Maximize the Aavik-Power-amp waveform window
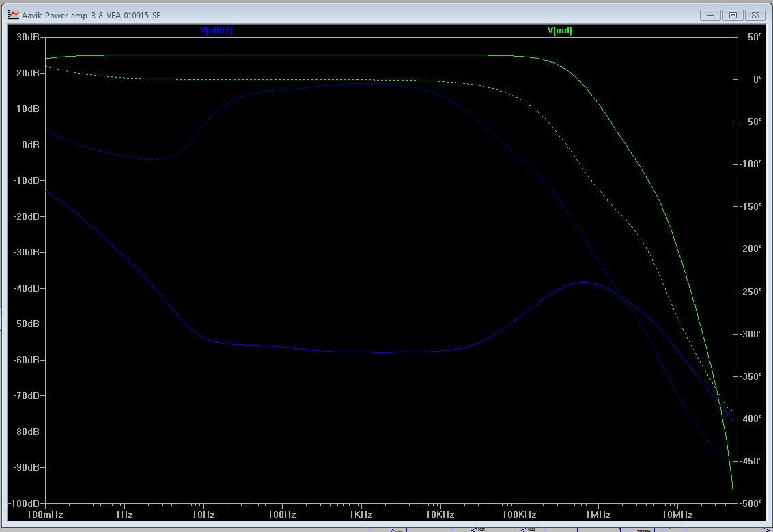Viewport: 773px width, 532px height. click(x=733, y=15)
